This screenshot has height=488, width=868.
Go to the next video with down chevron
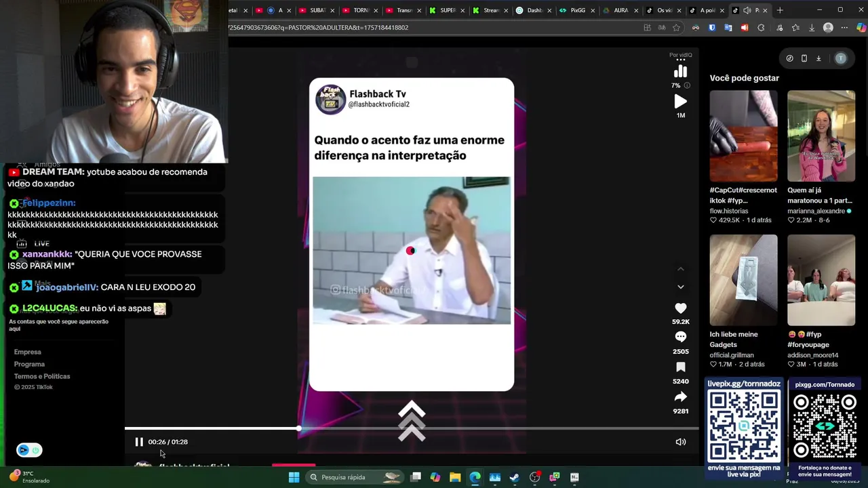click(x=681, y=287)
